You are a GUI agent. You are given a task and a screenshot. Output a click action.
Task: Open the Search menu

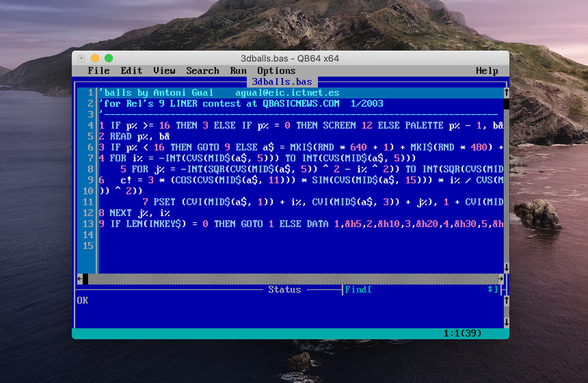click(203, 71)
